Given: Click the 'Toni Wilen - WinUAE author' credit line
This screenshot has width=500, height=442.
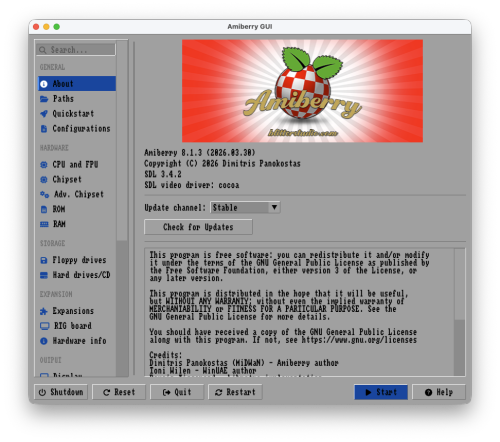Looking at the screenshot, I should [x=203, y=371].
